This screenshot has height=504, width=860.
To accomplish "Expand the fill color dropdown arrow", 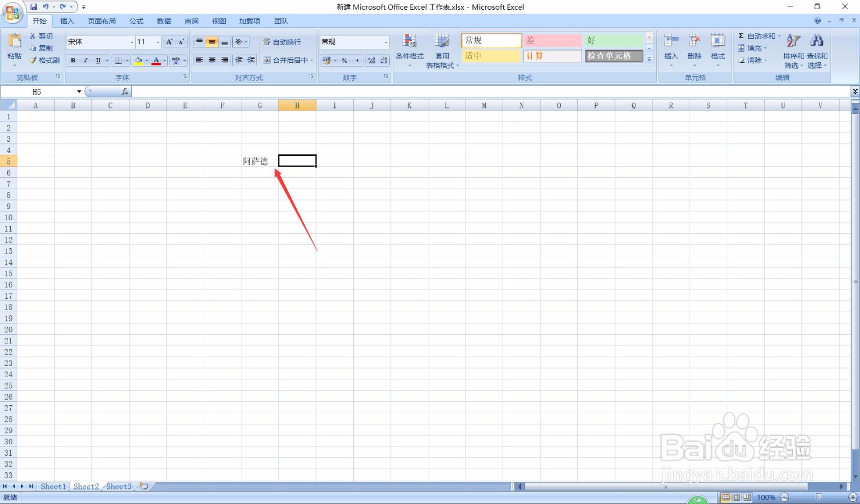I will point(147,61).
